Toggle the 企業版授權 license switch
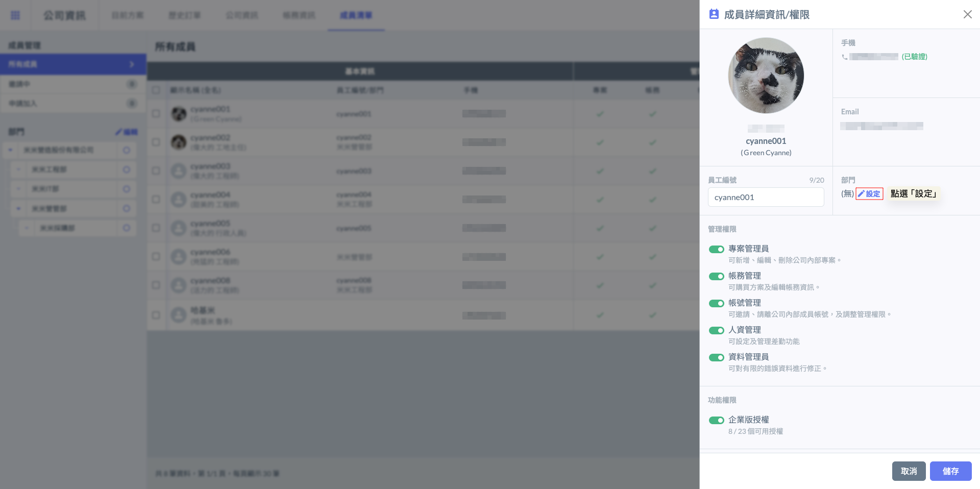This screenshot has height=489, width=980. coord(716,421)
